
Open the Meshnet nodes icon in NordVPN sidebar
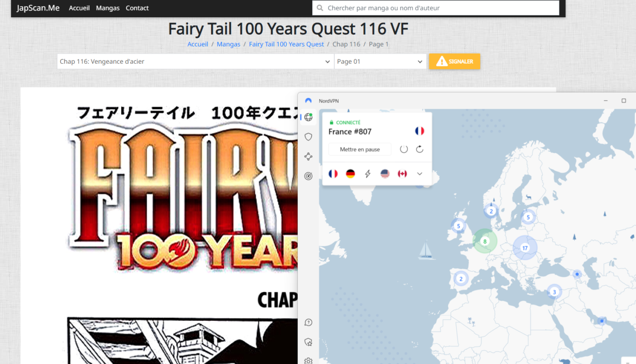[x=309, y=157]
